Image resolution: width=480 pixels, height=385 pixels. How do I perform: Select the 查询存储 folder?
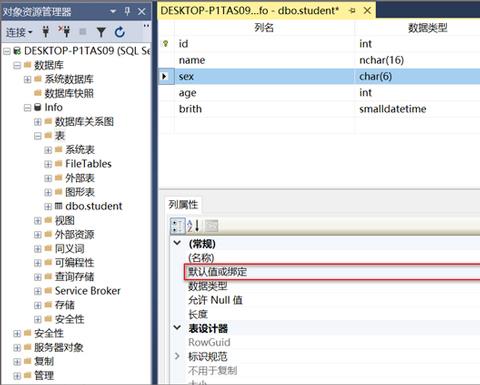point(74,277)
